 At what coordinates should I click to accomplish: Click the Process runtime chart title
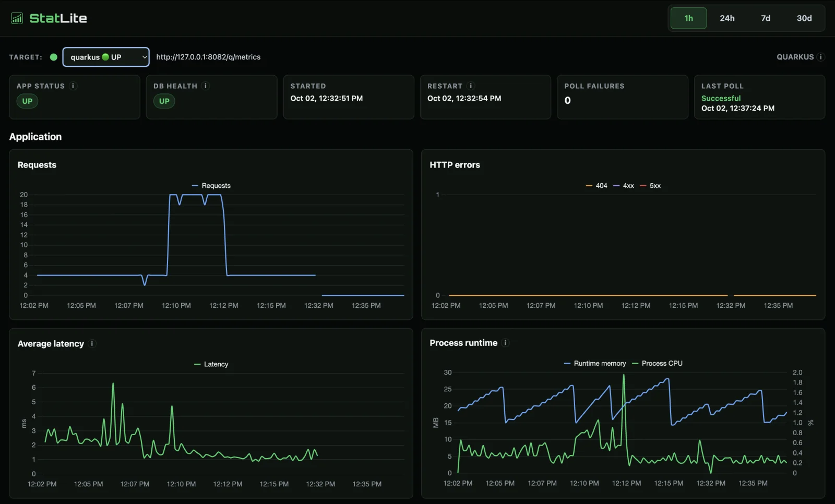(463, 343)
